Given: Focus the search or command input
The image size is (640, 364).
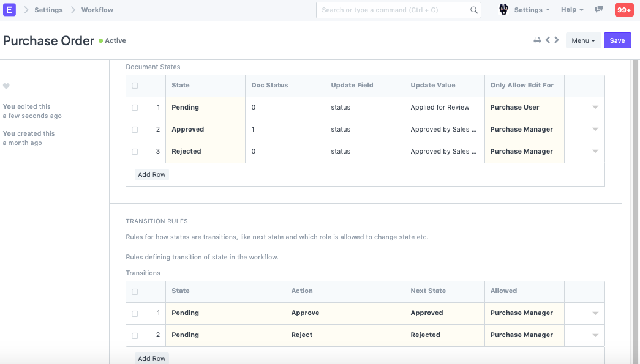Looking at the screenshot, I should pyautogui.click(x=392, y=10).
